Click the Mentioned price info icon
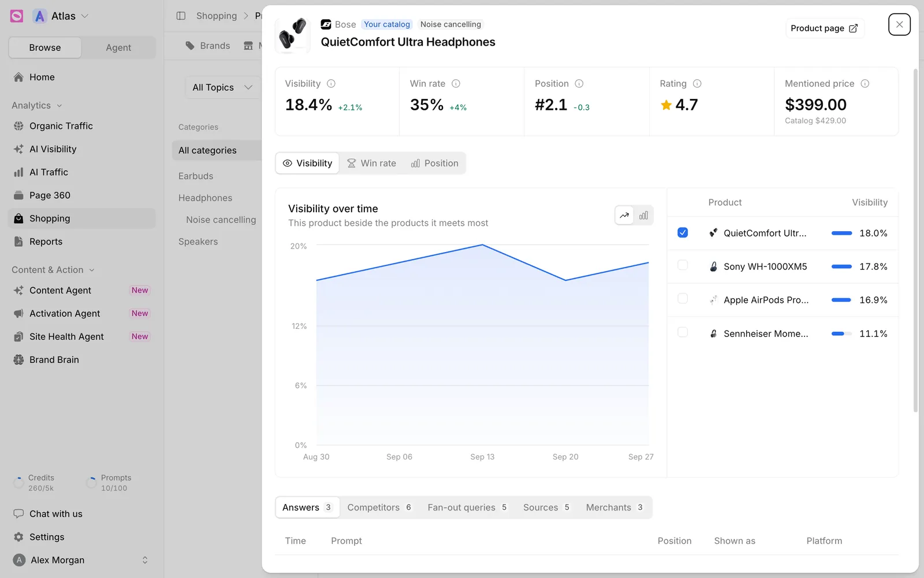 (865, 84)
